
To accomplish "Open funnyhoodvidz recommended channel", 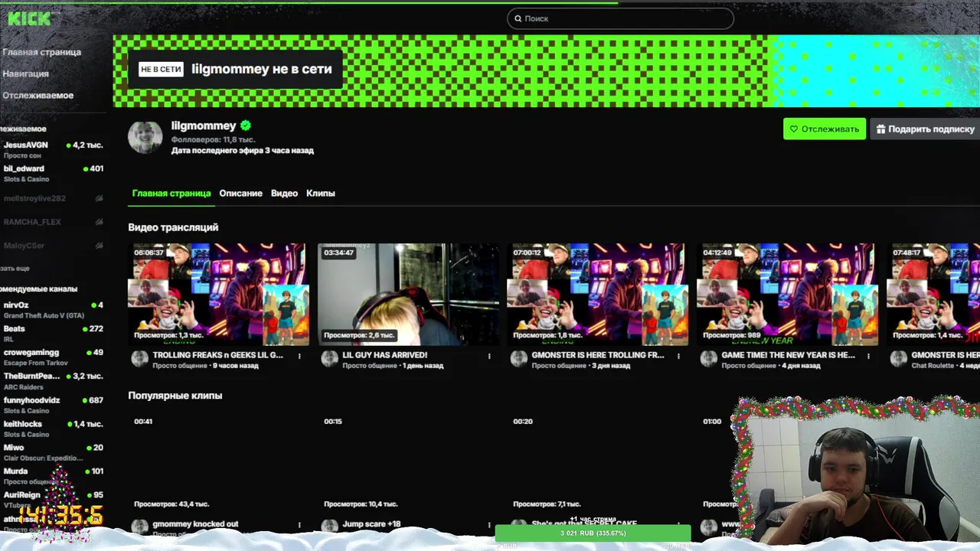I will coord(52,405).
